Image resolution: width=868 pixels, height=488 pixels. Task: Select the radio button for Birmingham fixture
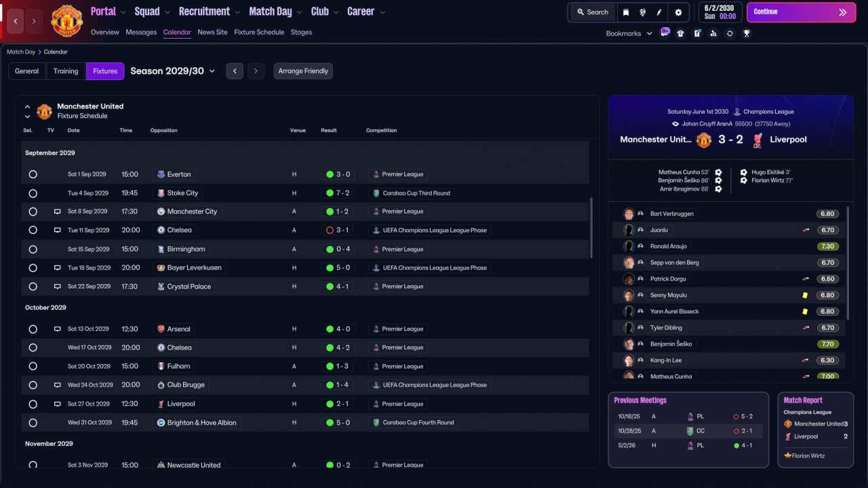coord(33,249)
